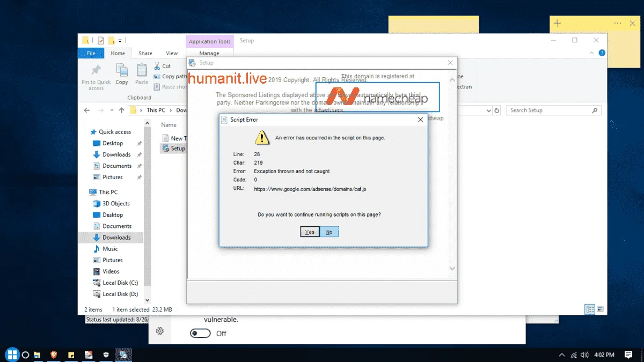Click the gear icon in Settings window

(x=159, y=331)
